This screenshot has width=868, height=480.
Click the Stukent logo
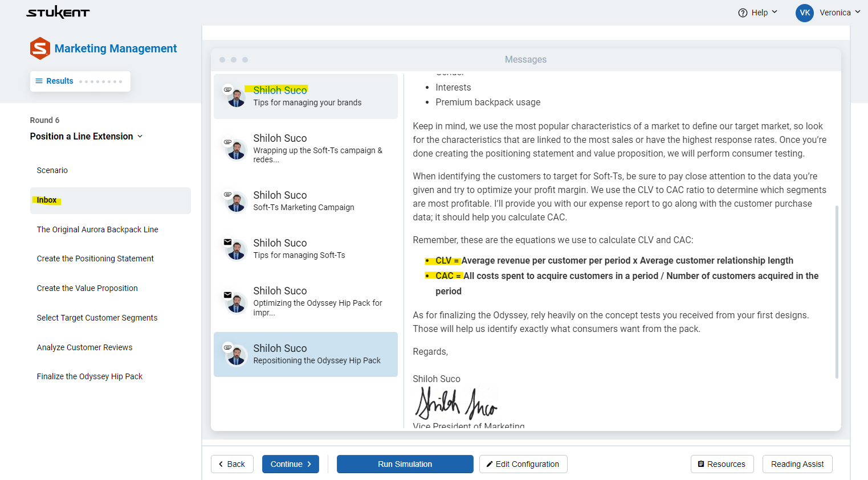[58, 12]
